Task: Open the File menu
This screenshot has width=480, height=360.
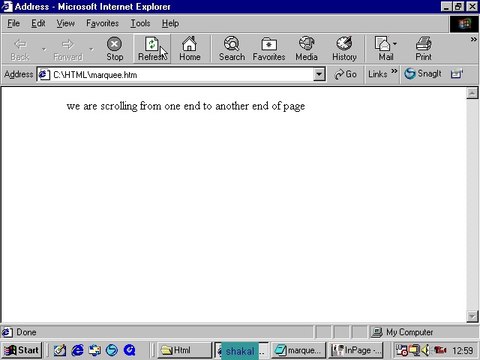Action: pyautogui.click(x=14, y=23)
